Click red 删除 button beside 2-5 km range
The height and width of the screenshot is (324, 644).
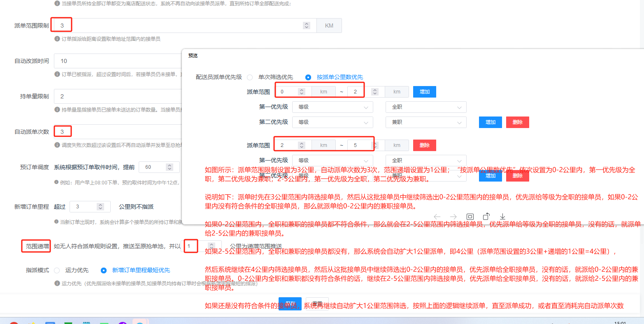point(425,145)
